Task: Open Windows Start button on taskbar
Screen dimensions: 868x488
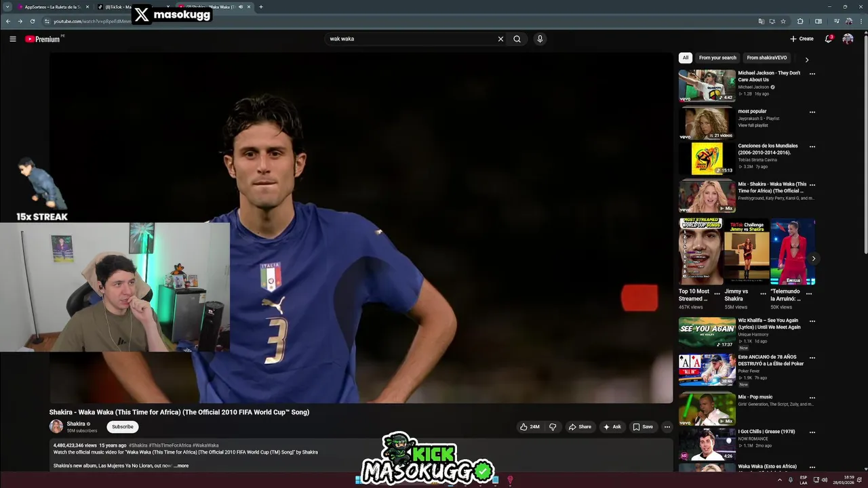Action: [359, 480]
